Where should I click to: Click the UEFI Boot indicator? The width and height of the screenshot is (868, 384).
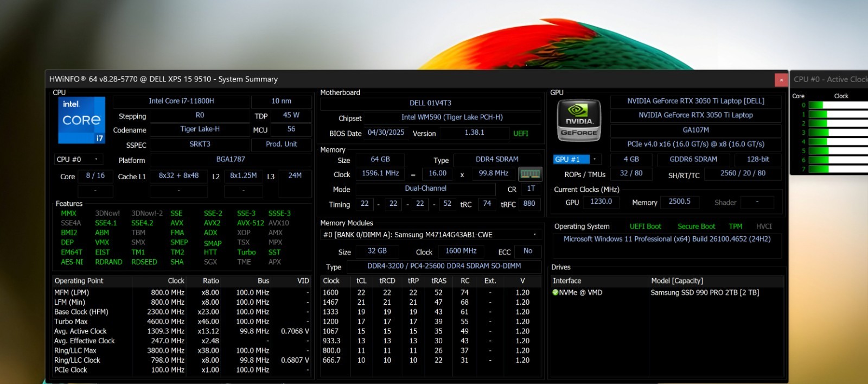[x=645, y=226]
